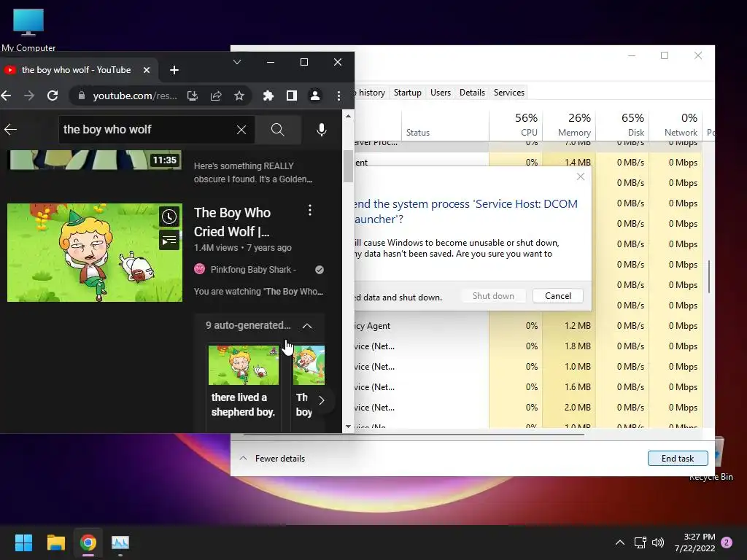Click Status column header
Image resolution: width=747 pixels, height=560 pixels.
coord(445,125)
